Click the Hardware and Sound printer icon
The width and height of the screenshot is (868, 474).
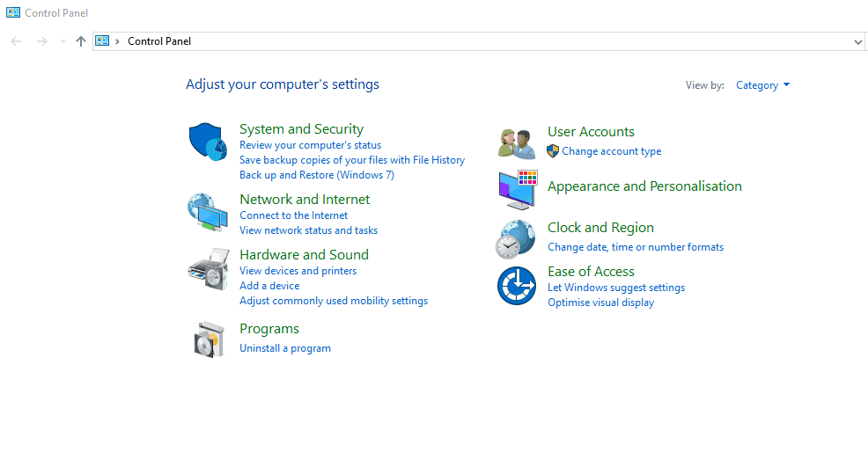[x=208, y=269]
